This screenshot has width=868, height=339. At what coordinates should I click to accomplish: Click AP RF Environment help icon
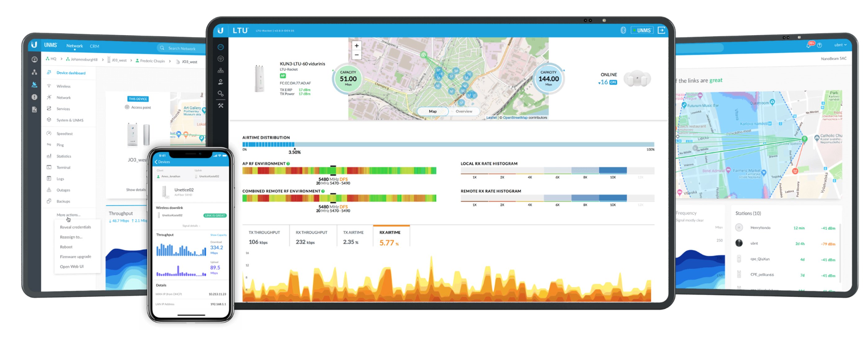click(x=288, y=164)
